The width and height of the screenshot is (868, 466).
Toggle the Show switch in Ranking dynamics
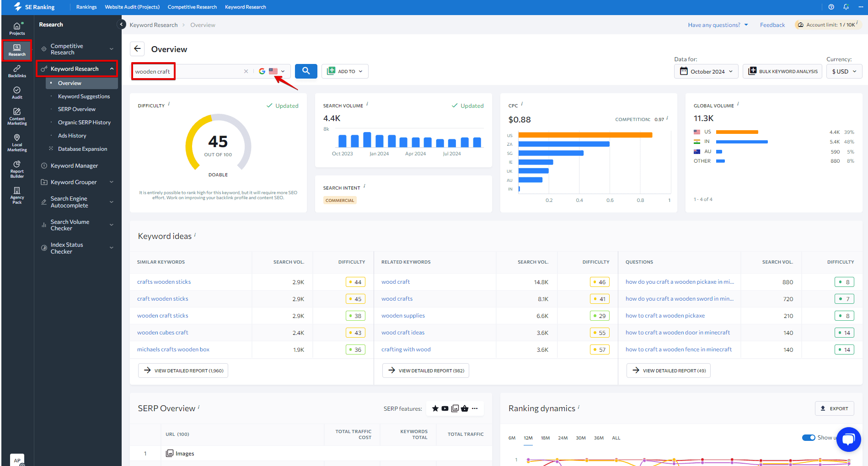pos(809,438)
